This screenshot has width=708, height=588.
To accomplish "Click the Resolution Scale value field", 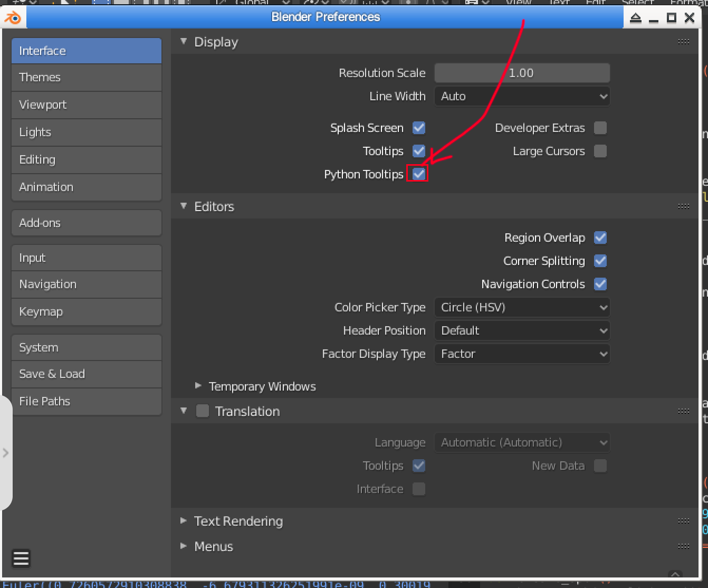I will 522,73.
